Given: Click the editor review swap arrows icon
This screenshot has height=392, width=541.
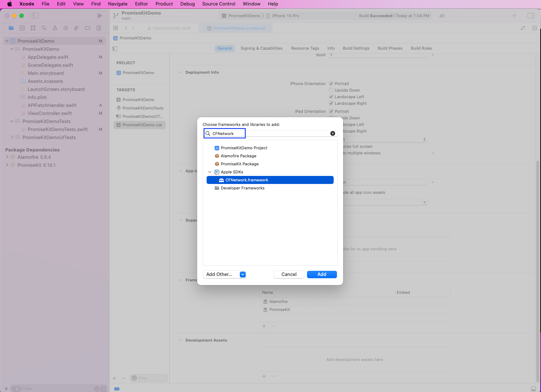Looking at the screenshot, I should click(523, 28).
